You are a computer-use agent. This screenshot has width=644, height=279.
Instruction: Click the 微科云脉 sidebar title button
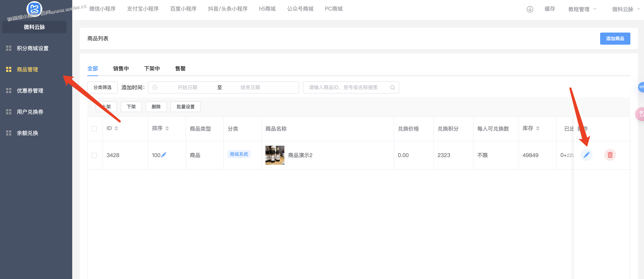pyautogui.click(x=34, y=27)
